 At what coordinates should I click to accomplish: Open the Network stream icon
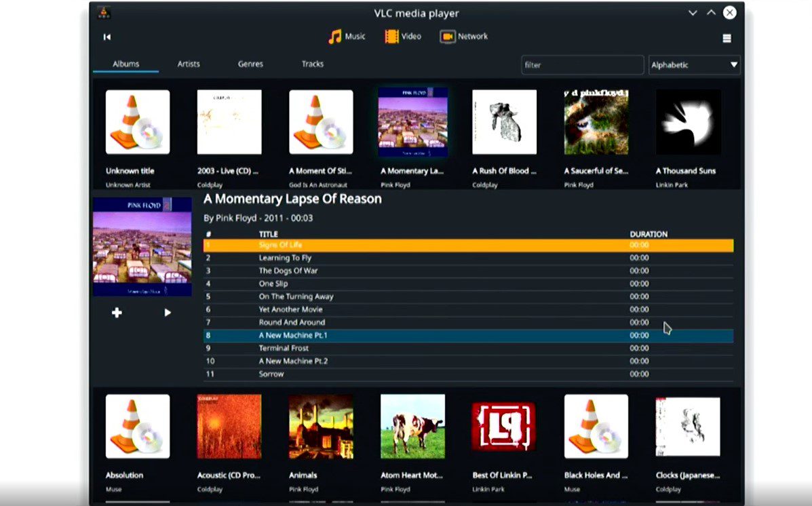[447, 37]
